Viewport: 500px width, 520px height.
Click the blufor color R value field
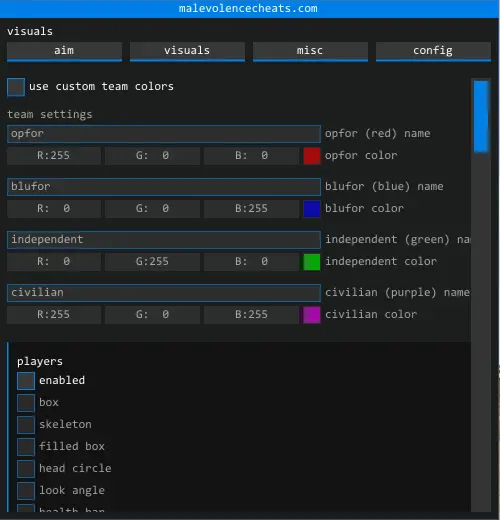pos(54,209)
